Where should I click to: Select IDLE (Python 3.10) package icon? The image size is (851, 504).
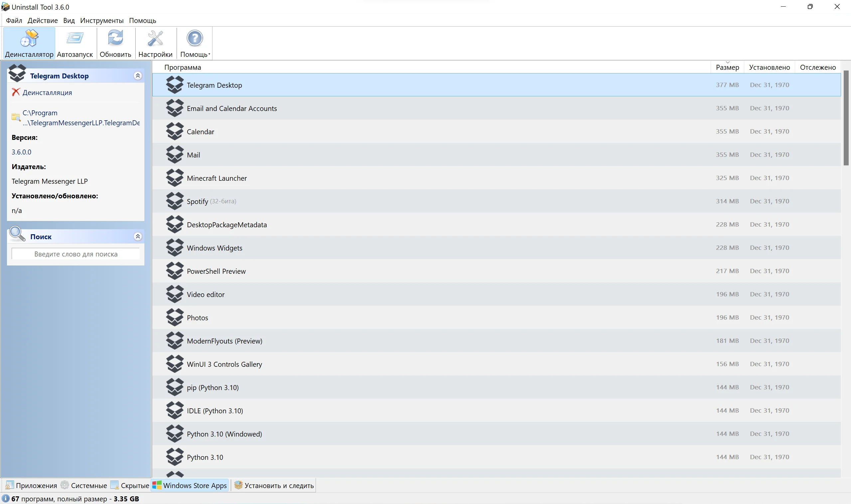click(x=175, y=410)
